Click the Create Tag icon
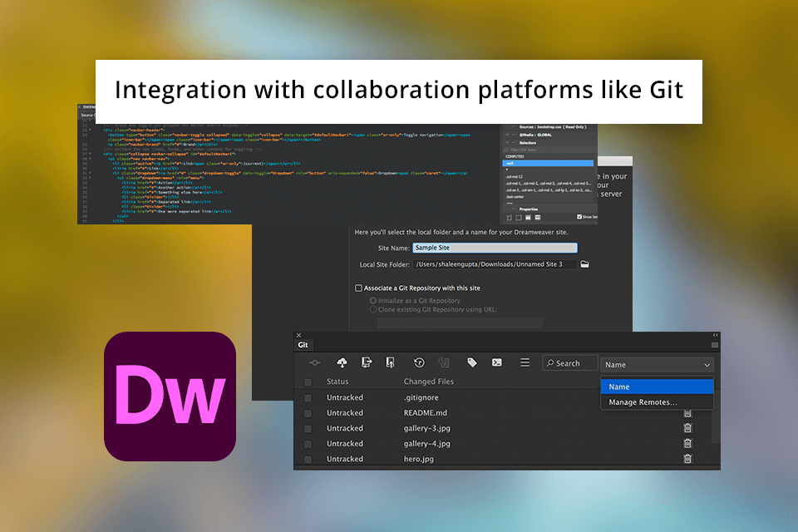This screenshot has width=798, height=532. [472, 362]
